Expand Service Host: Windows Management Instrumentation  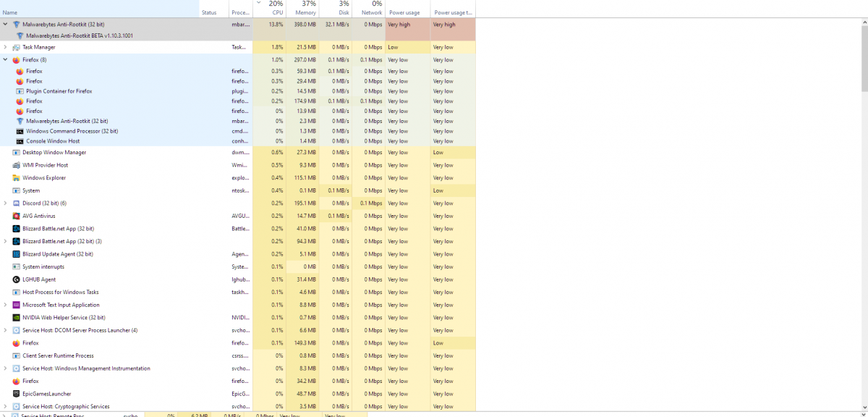point(6,368)
